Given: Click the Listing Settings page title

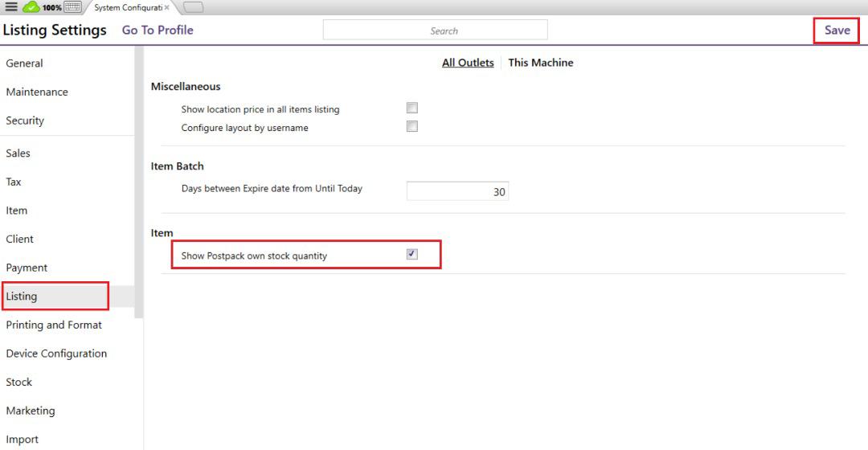Looking at the screenshot, I should pyautogui.click(x=55, y=30).
